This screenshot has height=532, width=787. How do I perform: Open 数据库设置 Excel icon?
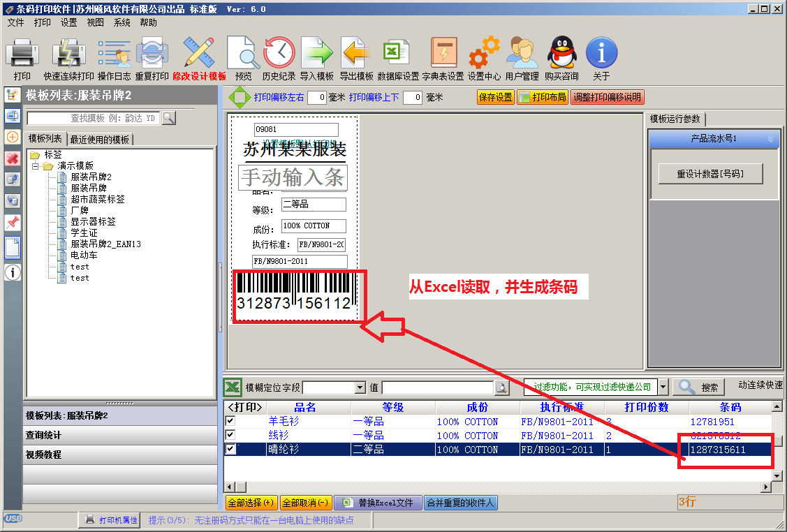(x=398, y=52)
